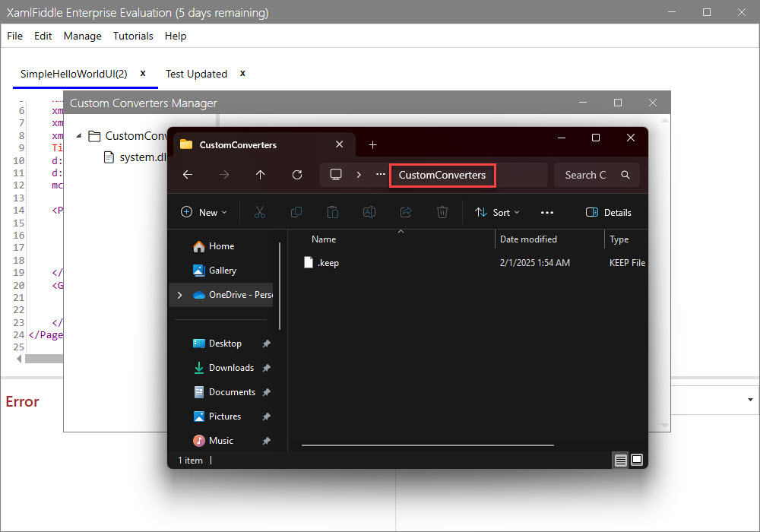Unpin Desktop via its pin icon
This screenshot has width=760, height=532.
pyautogui.click(x=267, y=344)
